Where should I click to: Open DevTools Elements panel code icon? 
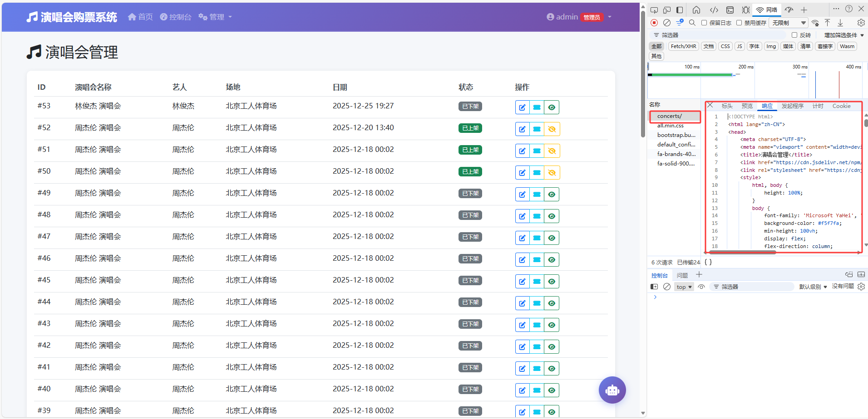click(714, 10)
